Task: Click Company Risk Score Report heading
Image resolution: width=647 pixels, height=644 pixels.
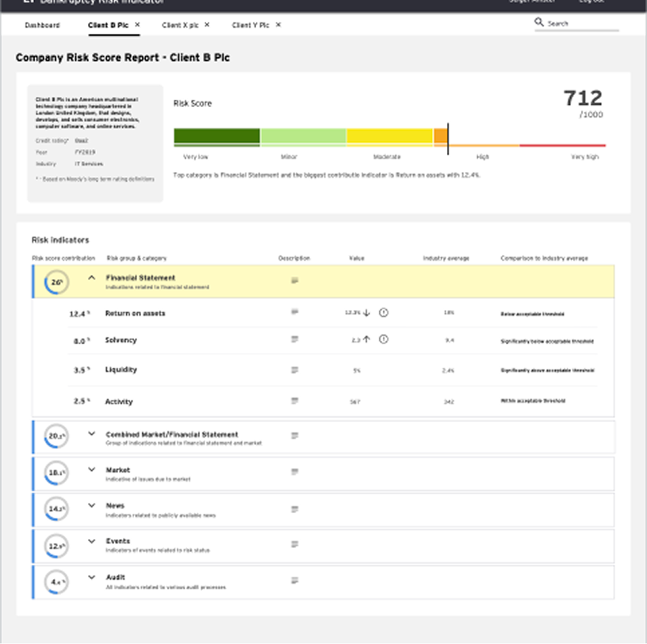Action: click(x=123, y=57)
